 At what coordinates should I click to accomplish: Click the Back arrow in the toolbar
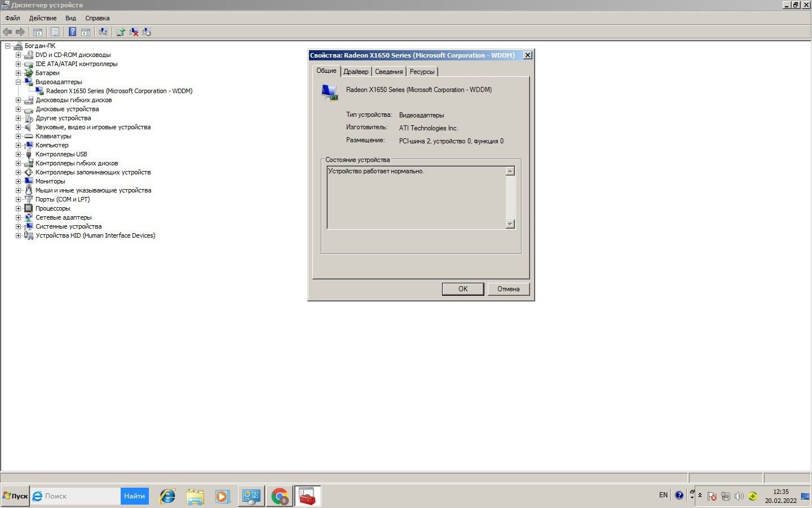[7, 32]
